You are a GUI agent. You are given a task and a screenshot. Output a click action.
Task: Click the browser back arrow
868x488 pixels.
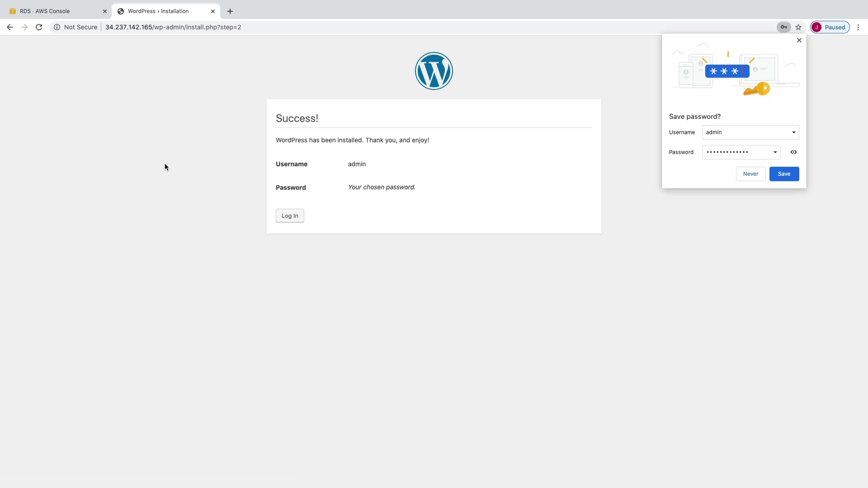point(10,27)
